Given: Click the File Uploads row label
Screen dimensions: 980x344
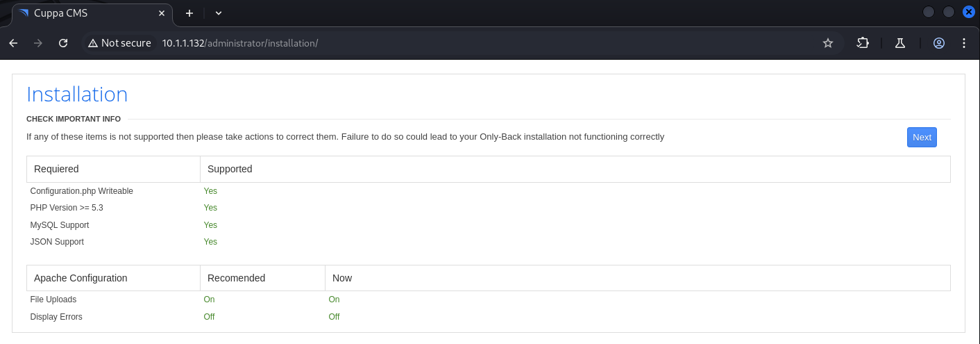Looking at the screenshot, I should coord(53,300).
